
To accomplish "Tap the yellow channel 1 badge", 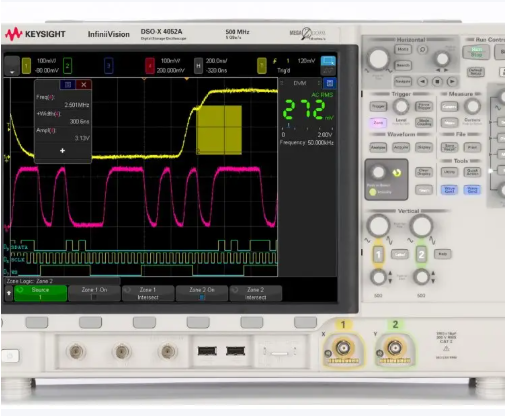I will point(26,66).
